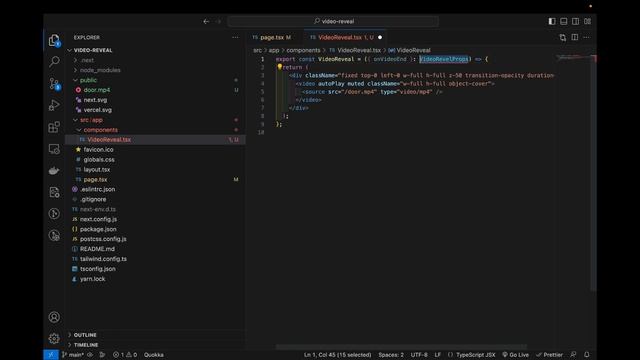Open the Manage gear icon

click(54, 338)
